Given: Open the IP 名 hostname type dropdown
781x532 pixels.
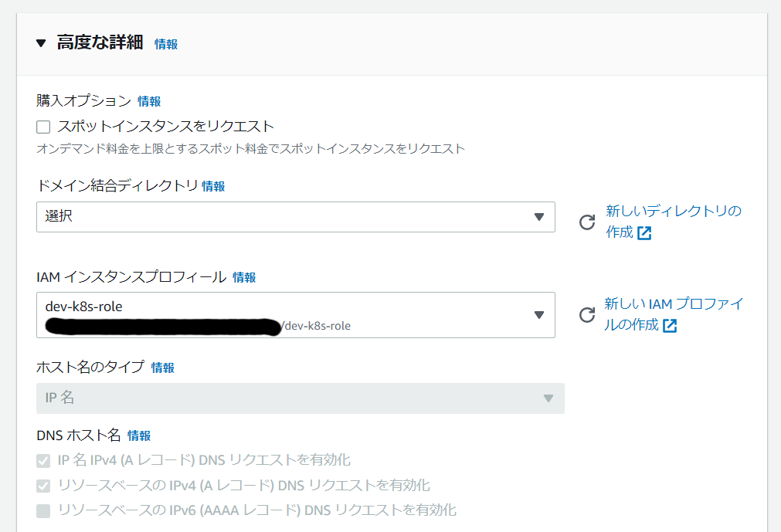Looking at the screenshot, I should click(x=300, y=398).
